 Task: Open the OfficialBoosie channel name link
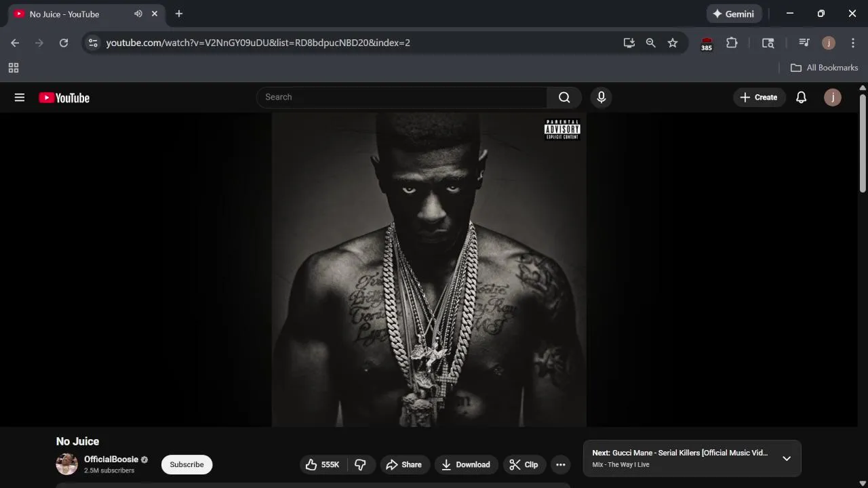(111, 460)
